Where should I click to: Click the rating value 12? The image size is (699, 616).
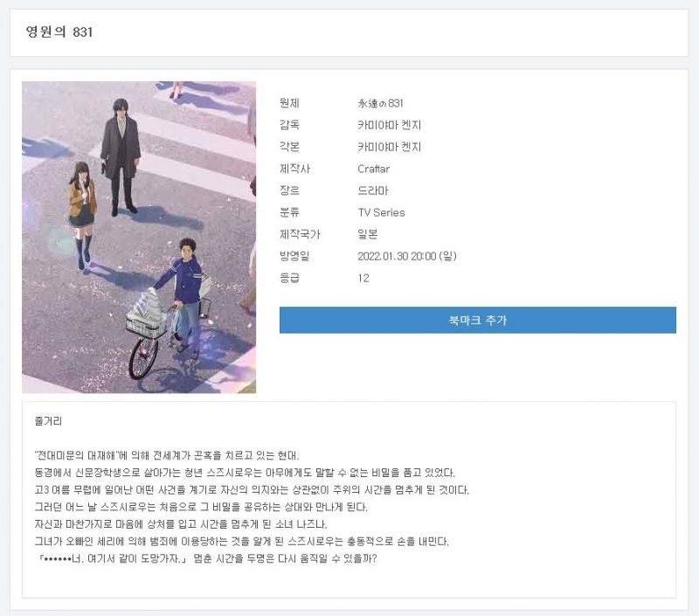[363, 278]
